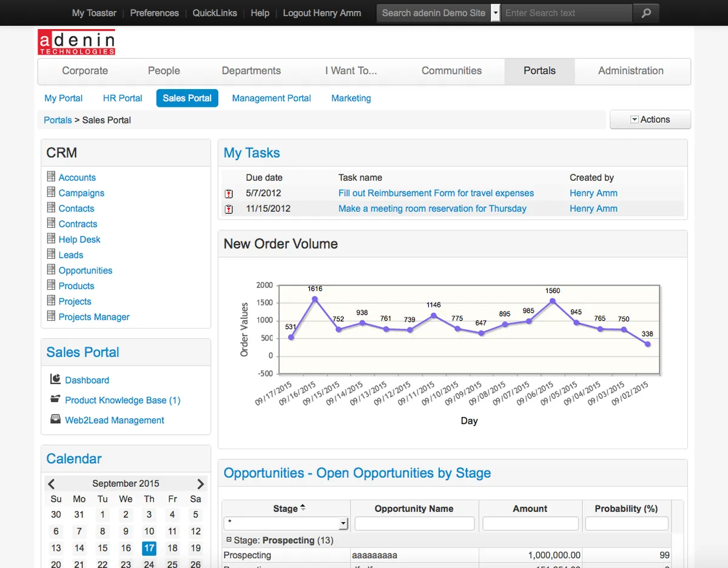The image size is (728, 568).
Task: Open the Opportunities link in CRM
Action: click(x=86, y=270)
